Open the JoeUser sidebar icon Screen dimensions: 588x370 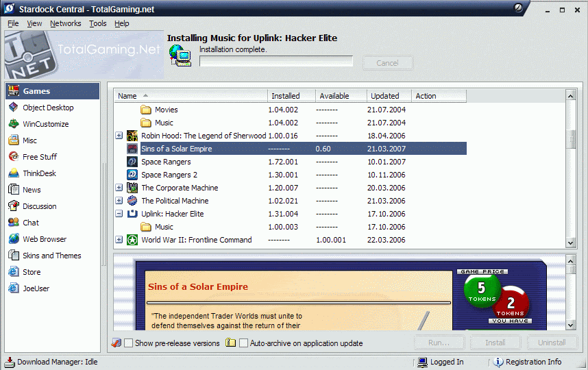tap(14, 288)
